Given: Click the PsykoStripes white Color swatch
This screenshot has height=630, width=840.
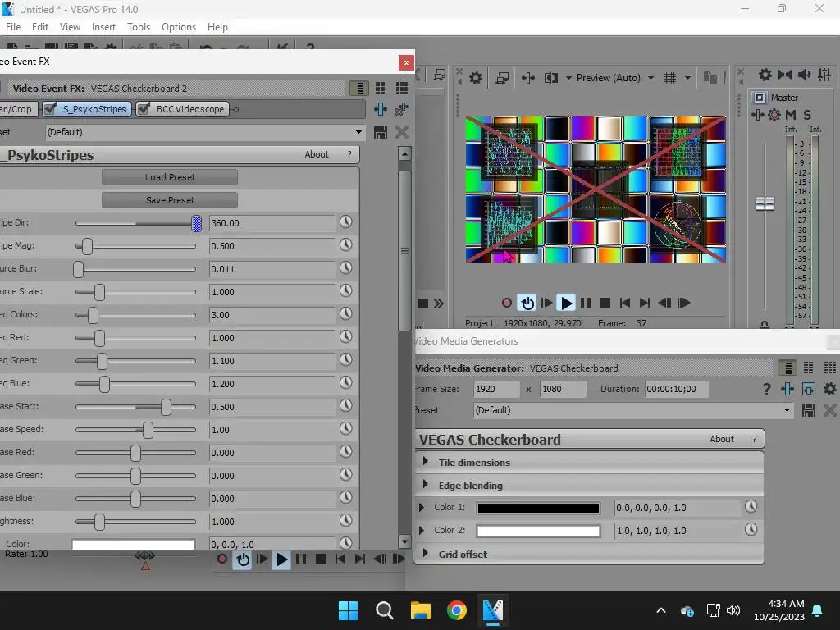Looking at the screenshot, I should tap(134, 545).
